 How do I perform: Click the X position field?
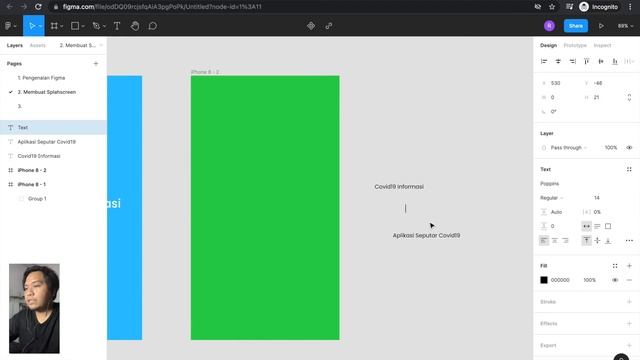(x=558, y=83)
